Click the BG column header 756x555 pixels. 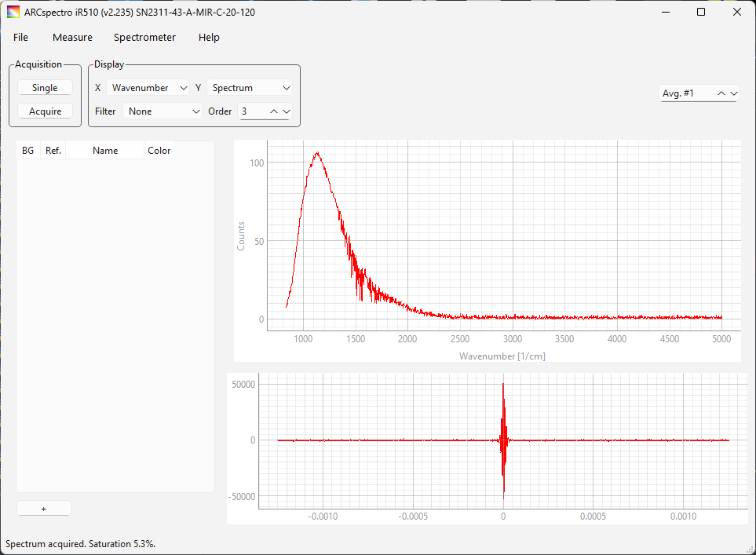pos(28,151)
